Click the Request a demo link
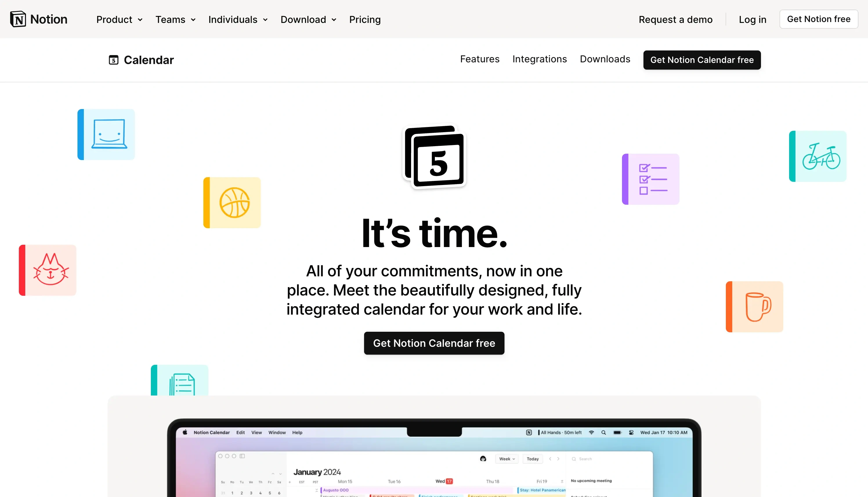Image resolution: width=868 pixels, height=497 pixels. [x=675, y=19]
